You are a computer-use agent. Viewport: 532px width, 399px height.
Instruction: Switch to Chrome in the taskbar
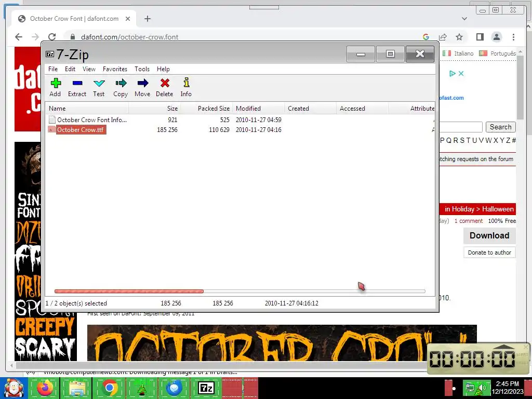(x=110, y=388)
